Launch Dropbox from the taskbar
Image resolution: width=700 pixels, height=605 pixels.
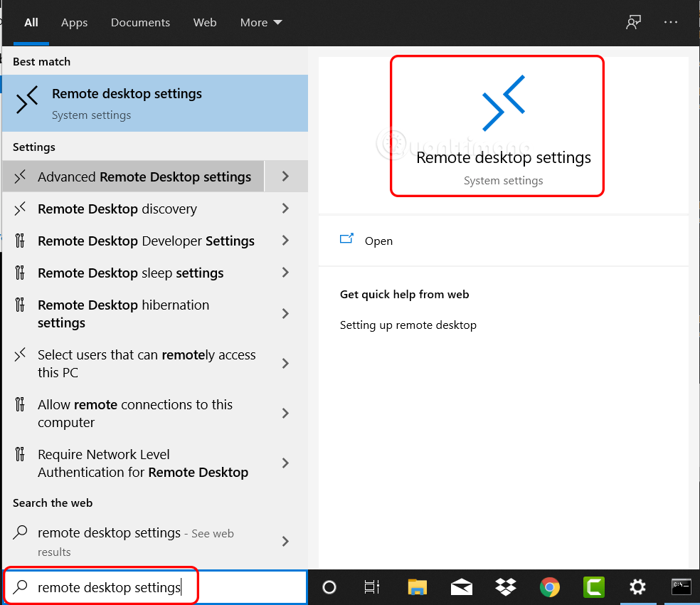(x=506, y=587)
